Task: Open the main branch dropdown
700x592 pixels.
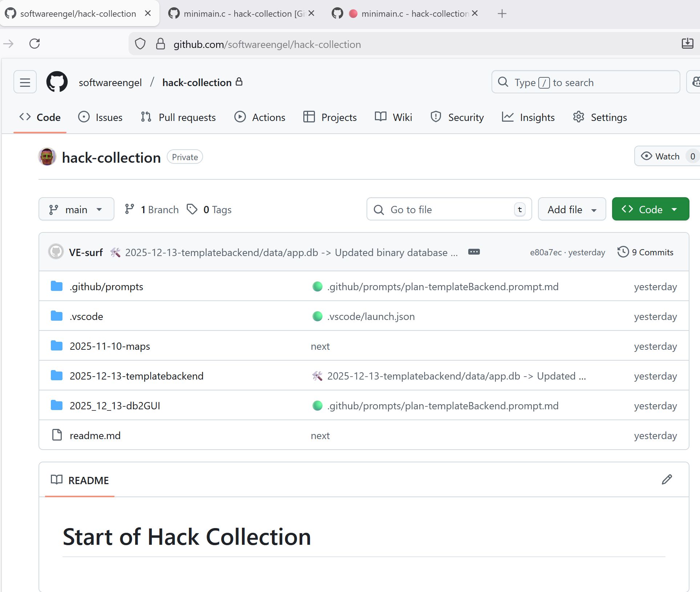Action: tap(76, 210)
